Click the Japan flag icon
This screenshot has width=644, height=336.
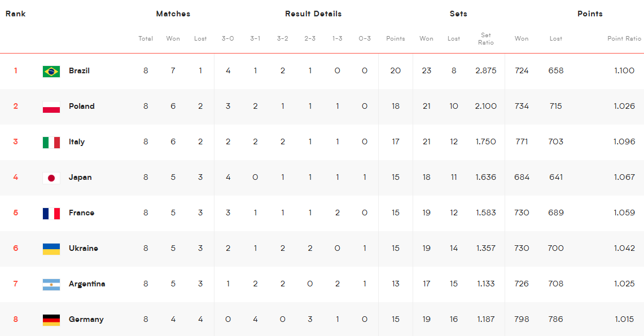point(51,178)
